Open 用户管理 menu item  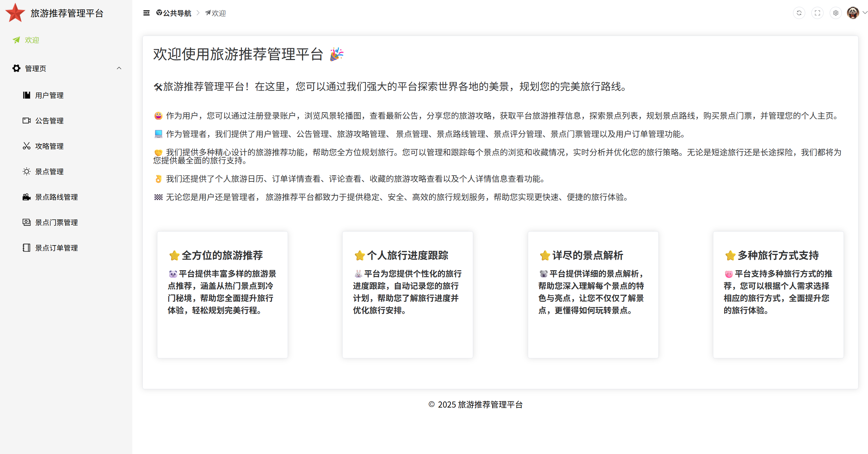pos(49,95)
